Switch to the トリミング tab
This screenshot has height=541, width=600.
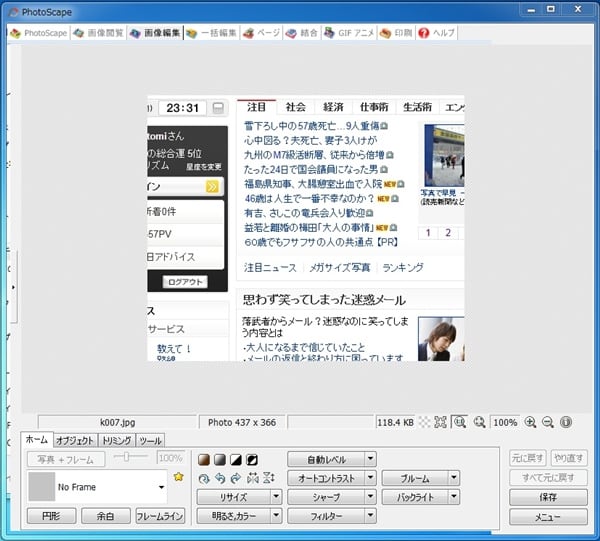tap(115, 440)
